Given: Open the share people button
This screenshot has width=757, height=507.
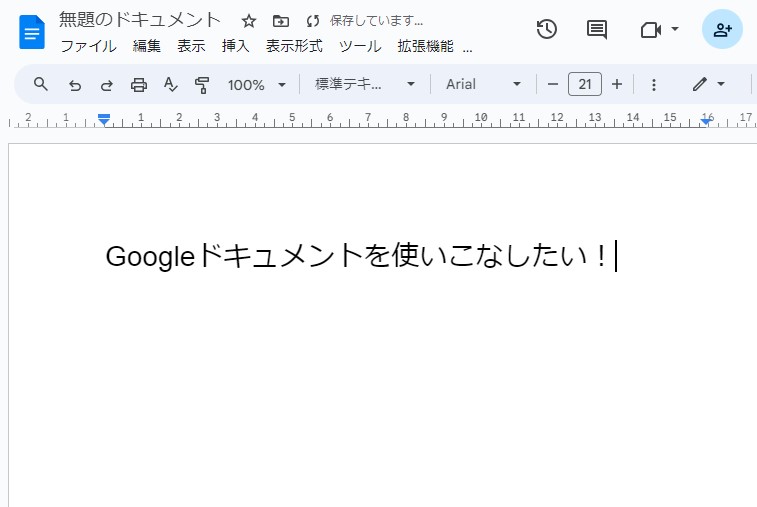Looking at the screenshot, I should [x=722, y=29].
